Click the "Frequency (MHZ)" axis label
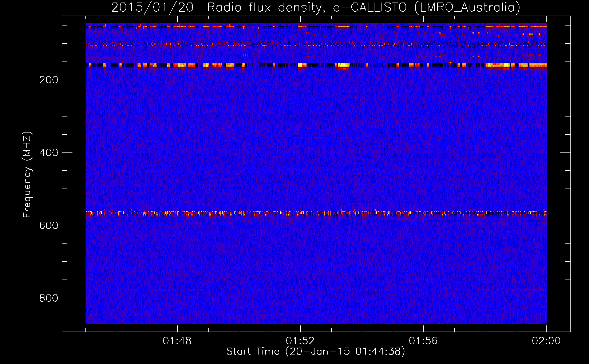 click(x=27, y=175)
